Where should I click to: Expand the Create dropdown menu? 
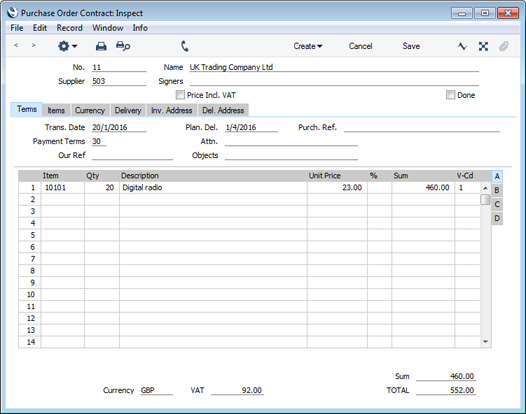pos(308,46)
